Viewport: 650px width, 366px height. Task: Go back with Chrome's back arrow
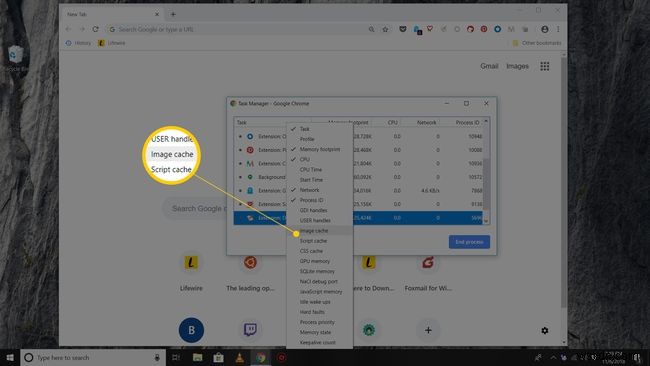[x=68, y=29]
